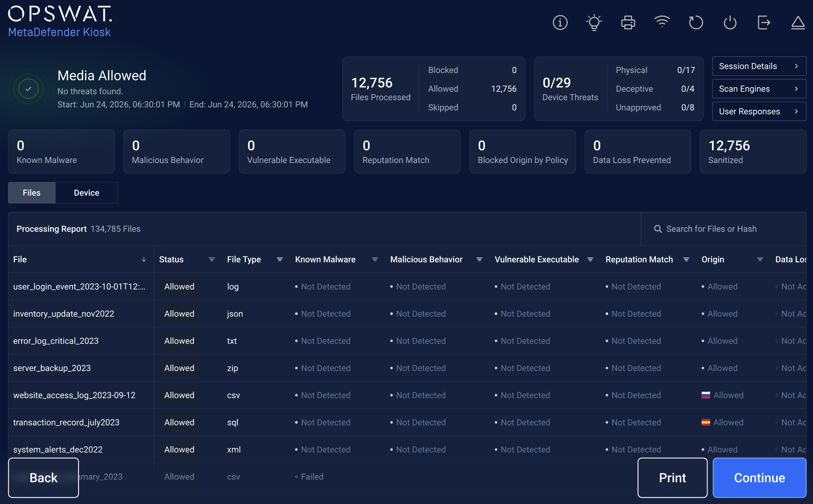
Task: Open Malicious Behavior column filter icon
Action: [479, 259]
